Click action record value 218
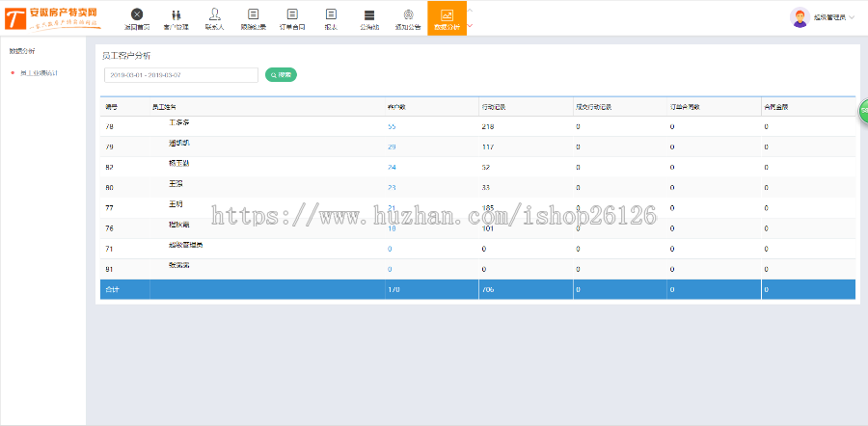This screenshot has height=426, width=868. click(x=488, y=126)
